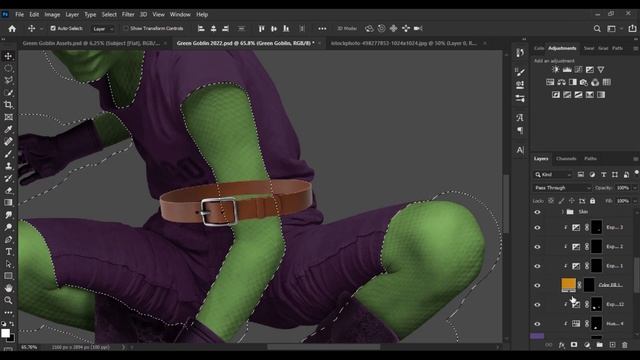Delete layer with the trash icon
640x360 pixels.
[624, 345]
